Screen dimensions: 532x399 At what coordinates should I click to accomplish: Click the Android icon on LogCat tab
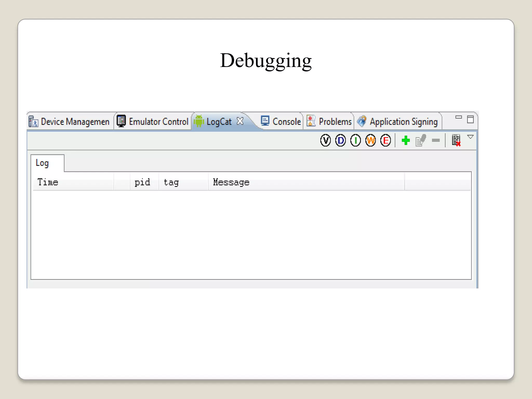click(199, 121)
